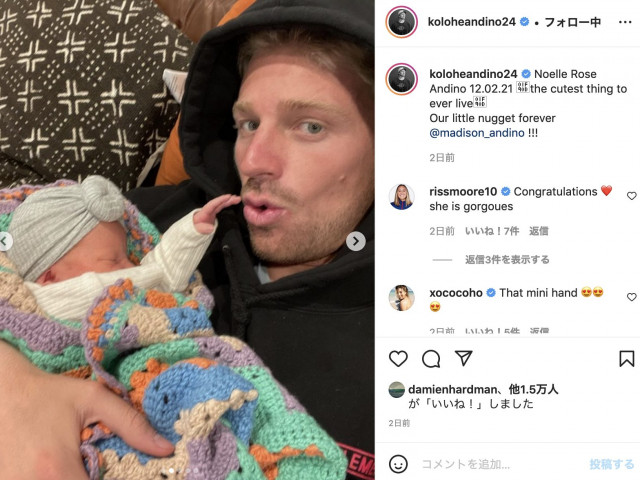Viewport: 640px width, 480px height.
Task: Open koloheandino24 header profile avatar
Action: tap(401, 22)
